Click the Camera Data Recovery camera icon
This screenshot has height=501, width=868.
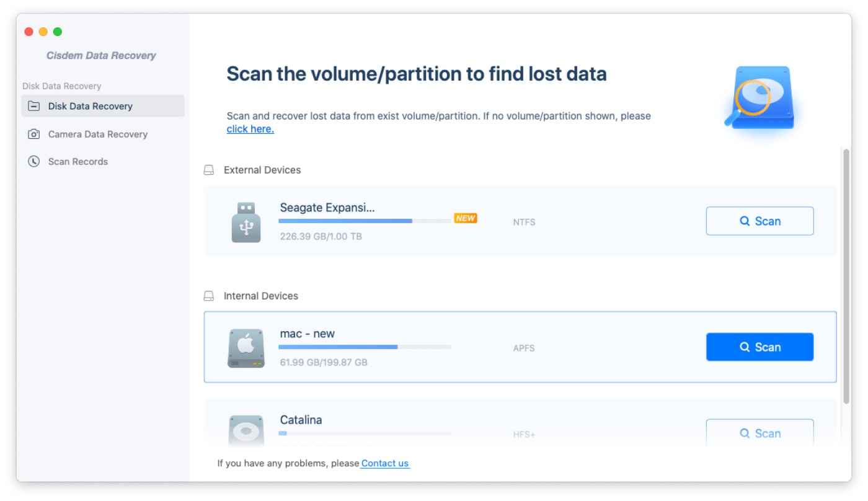point(34,134)
